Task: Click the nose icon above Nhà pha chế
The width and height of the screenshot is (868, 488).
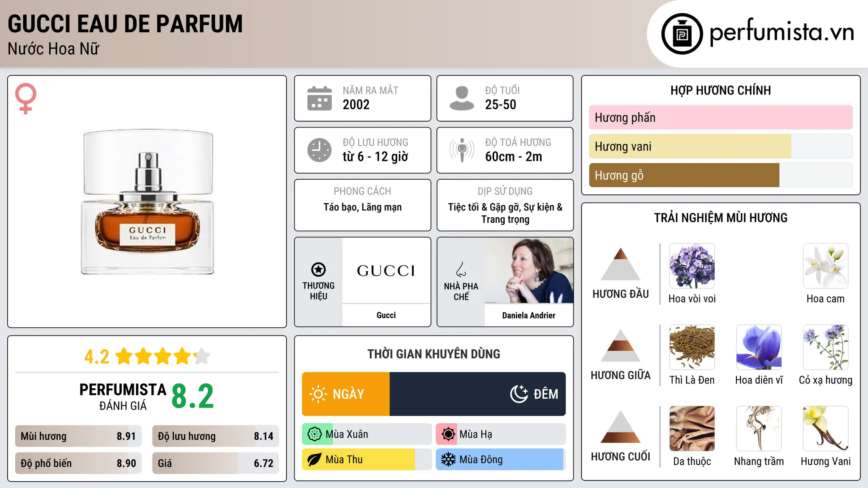Action: (x=461, y=269)
